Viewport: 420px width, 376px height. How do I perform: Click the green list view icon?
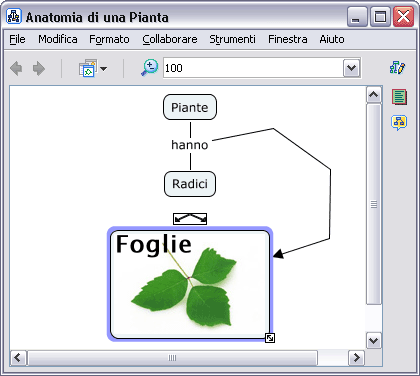399,97
